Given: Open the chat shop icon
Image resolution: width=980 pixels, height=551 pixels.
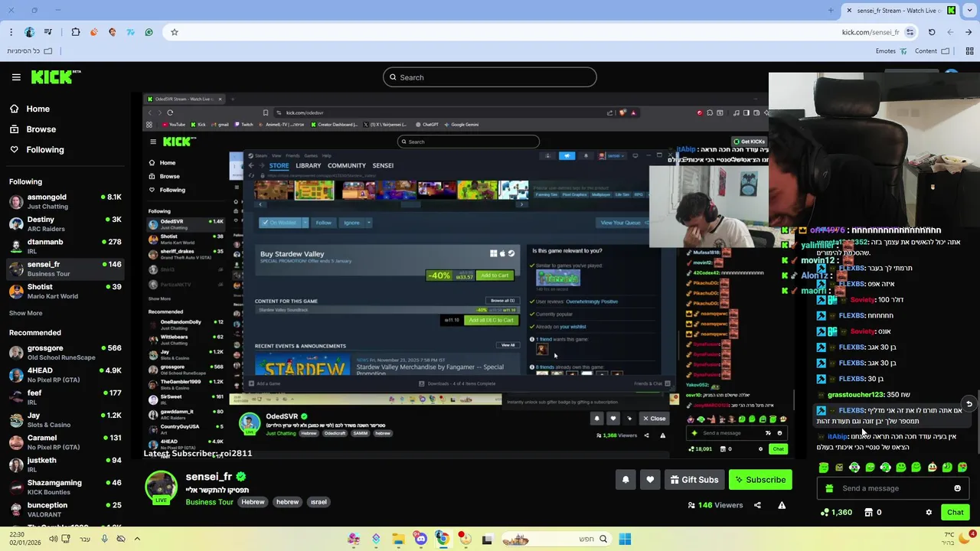Looking at the screenshot, I should (869, 512).
